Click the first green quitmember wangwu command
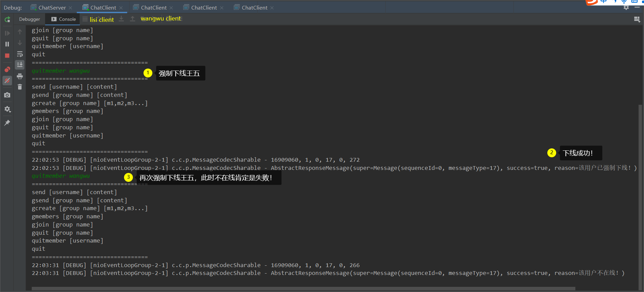The image size is (644, 292). coord(61,71)
